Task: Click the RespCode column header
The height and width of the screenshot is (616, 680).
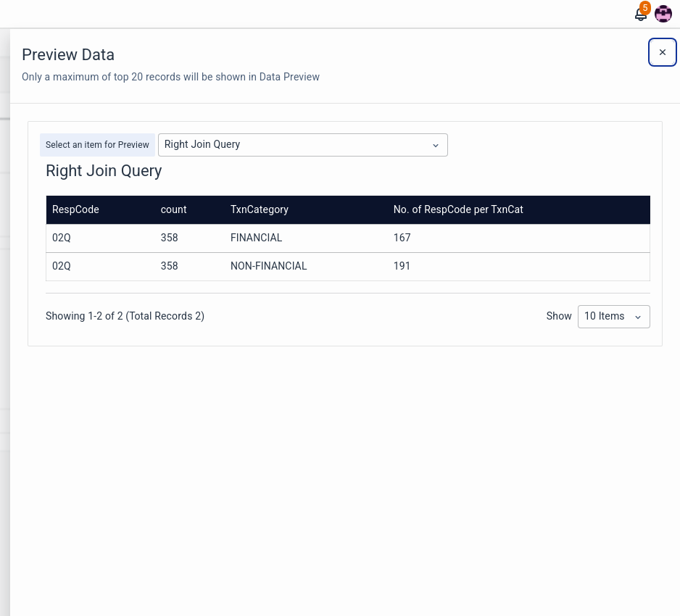Action: pos(75,209)
